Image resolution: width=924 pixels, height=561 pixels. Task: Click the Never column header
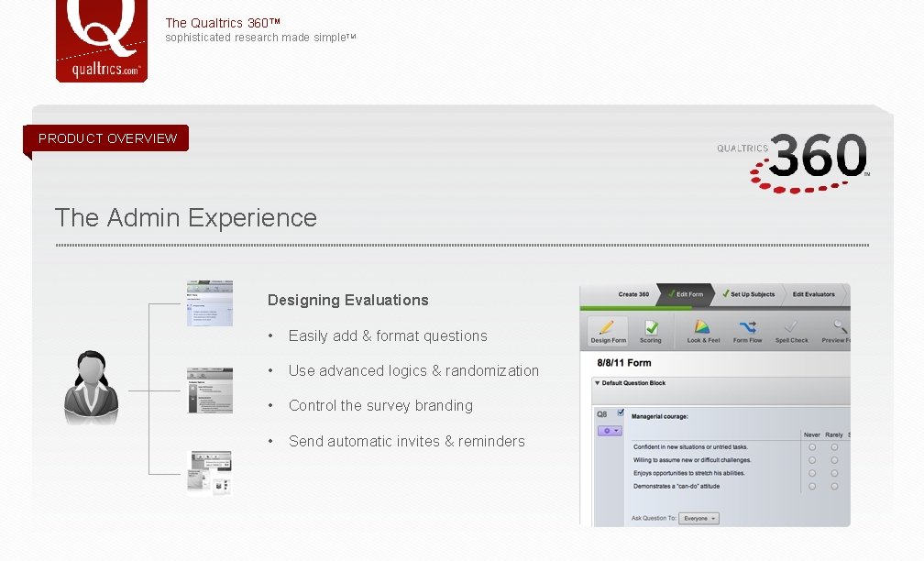812,434
